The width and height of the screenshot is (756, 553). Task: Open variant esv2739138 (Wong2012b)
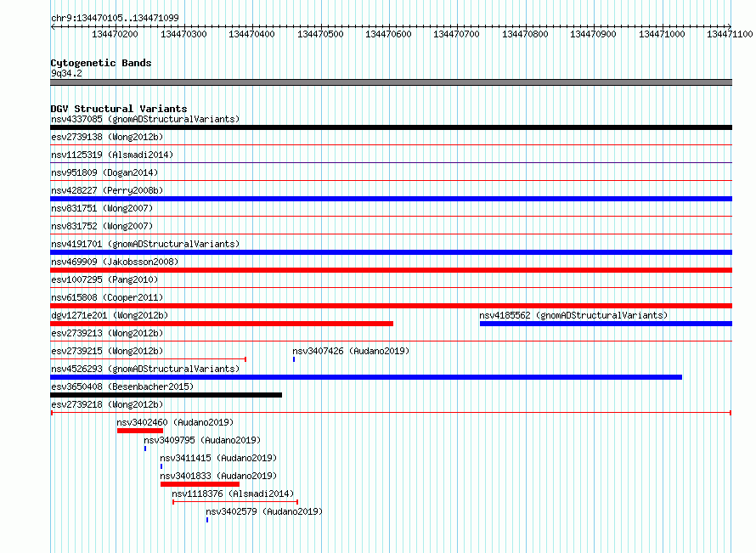click(x=107, y=137)
